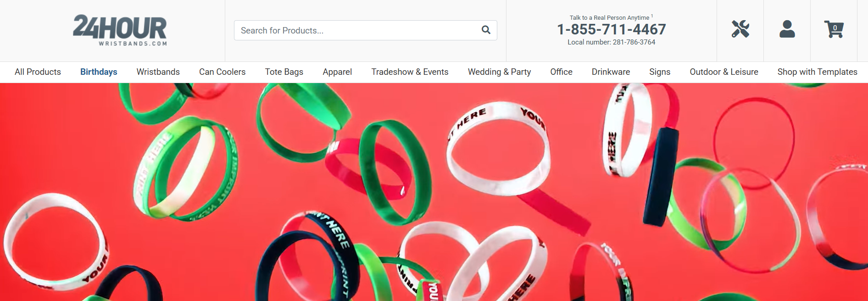Image resolution: width=868 pixels, height=301 pixels.
Task: Go to Drinkware category
Action: point(611,72)
